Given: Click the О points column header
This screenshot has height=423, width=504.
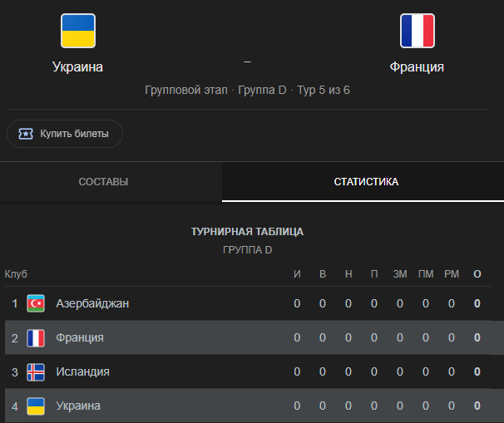Looking at the screenshot, I should pos(477,274).
